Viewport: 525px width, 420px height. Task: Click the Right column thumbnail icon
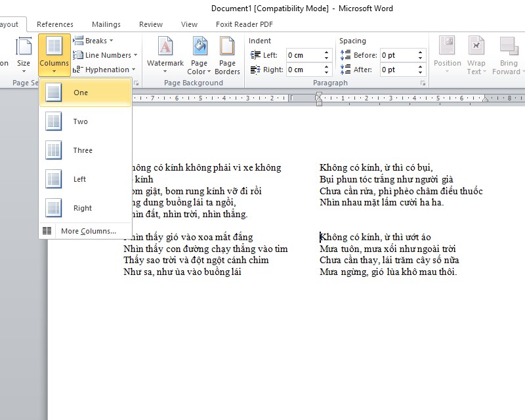(x=54, y=208)
